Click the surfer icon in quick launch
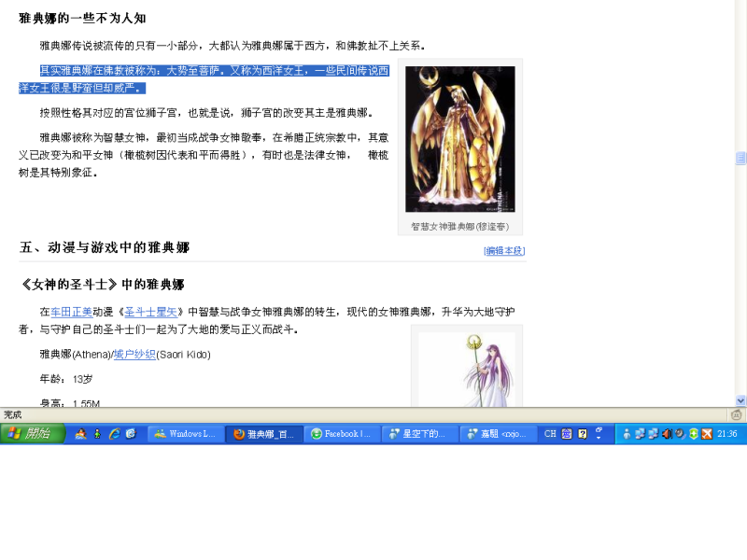Screen dimensions: 747x560 [x=81, y=434]
